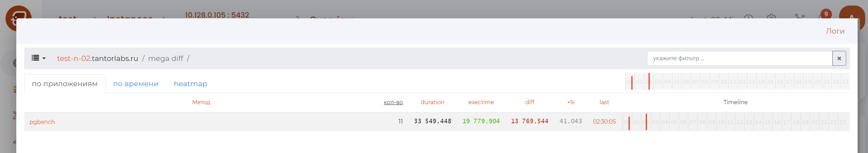Open the list view dropdown menu
This screenshot has height=153, width=868.
coord(39,58)
